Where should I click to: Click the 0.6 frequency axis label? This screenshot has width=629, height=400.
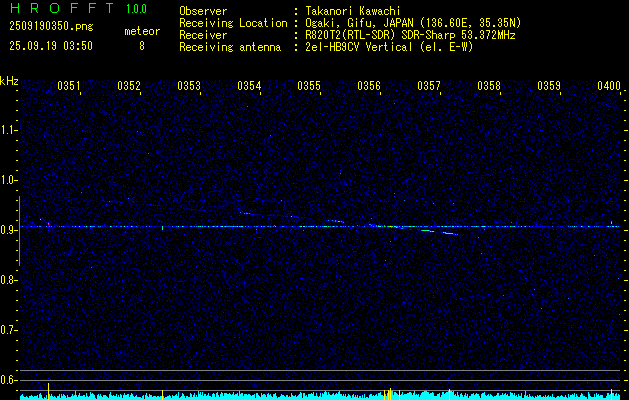click(x=9, y=379)
